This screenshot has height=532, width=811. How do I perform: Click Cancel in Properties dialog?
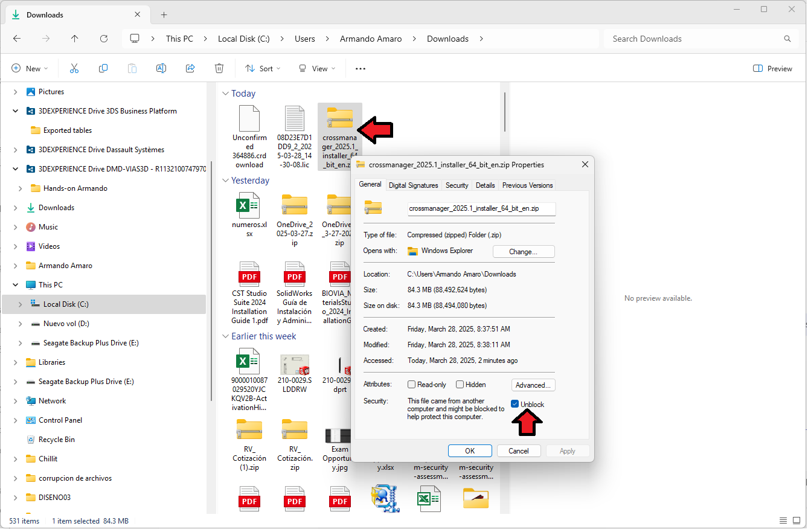[x=519, y=451]
